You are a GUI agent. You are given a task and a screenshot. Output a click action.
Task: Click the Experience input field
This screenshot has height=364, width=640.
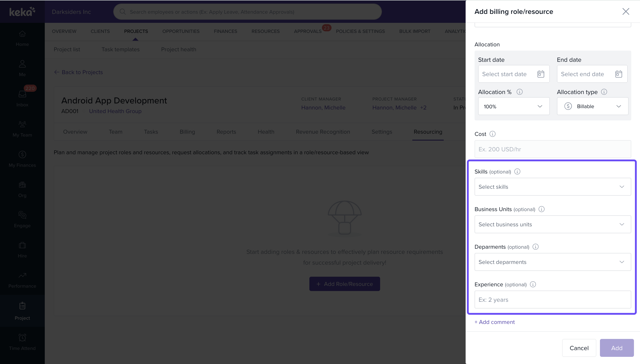[x=552, y=300]
